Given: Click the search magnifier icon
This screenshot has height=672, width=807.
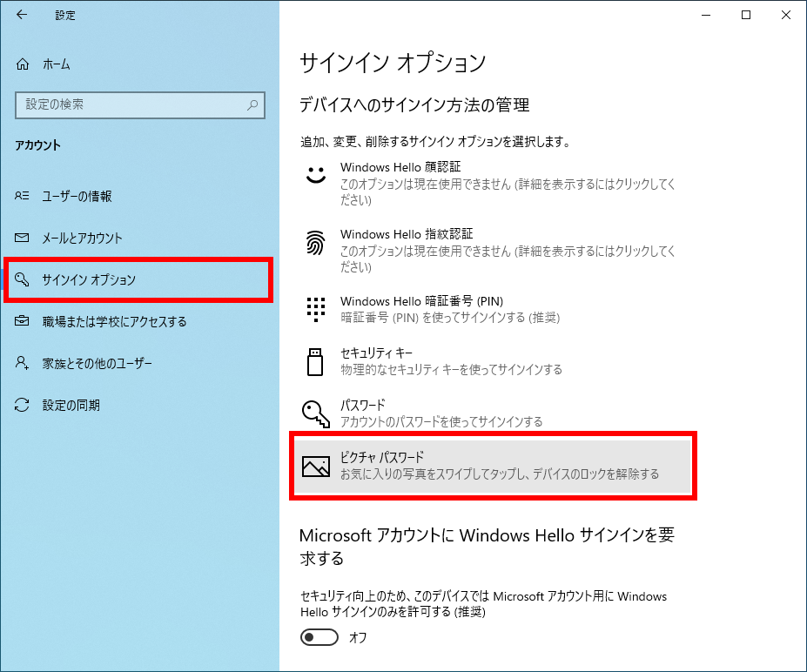Looking at the screenshot, I should [252, 105].
